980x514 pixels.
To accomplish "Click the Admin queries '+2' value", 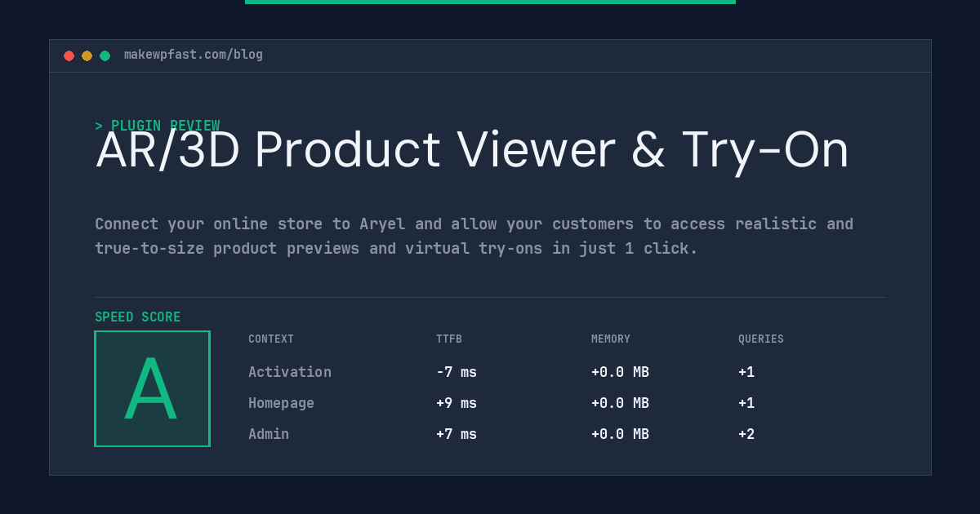I will pyautogui.click(x=746, y=434).
